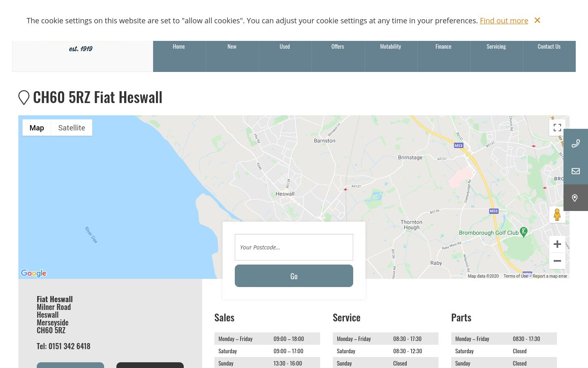Zoom in on the map
Viewport: 588px width, 368px height.
tap(557, 244)
